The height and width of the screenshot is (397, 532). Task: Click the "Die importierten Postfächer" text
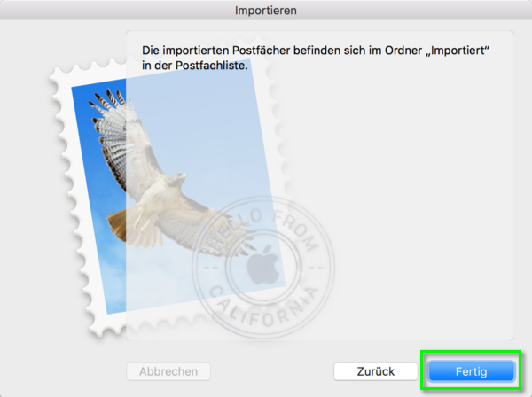click(x=216, y=51)
